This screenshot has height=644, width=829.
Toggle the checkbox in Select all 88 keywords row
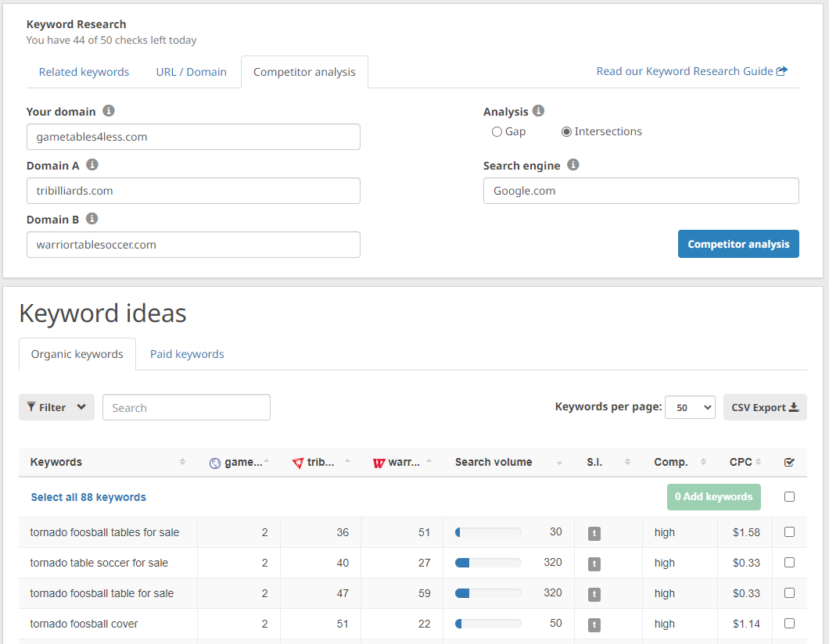[x=789, y=497]
